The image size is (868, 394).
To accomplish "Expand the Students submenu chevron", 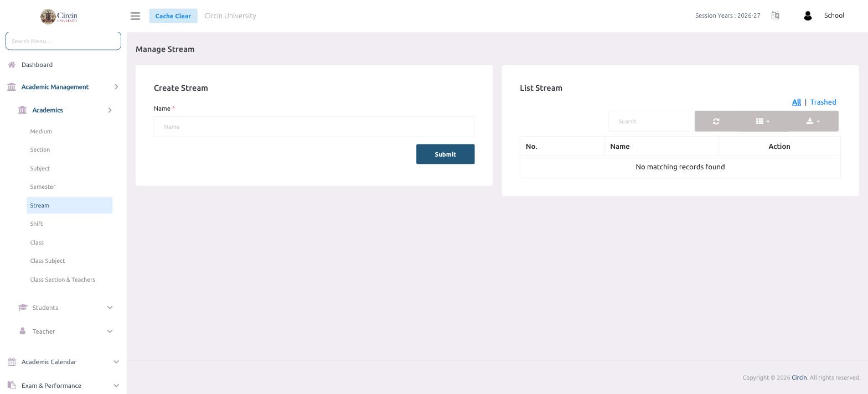I will [x=110, y=308].
